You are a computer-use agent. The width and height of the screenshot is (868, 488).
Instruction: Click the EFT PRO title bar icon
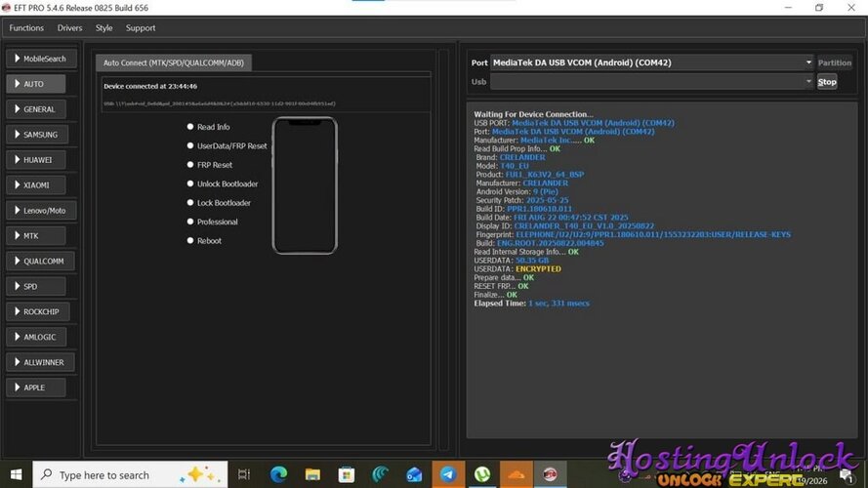[6, 8]
